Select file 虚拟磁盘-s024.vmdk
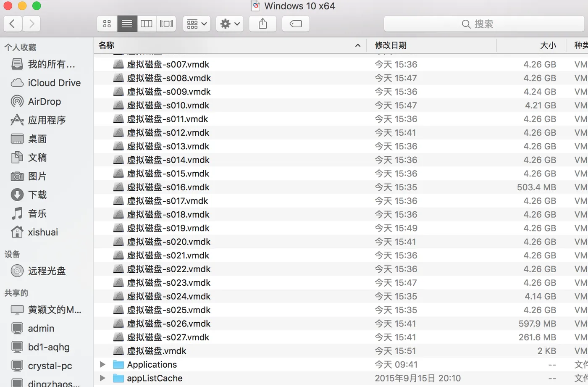Screen dimensions: 588x387 [x=341, y=296]
